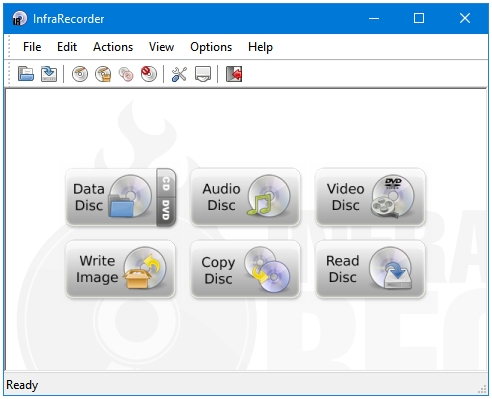
Task: Open the Options menu
Action: (x=211, y=47)
